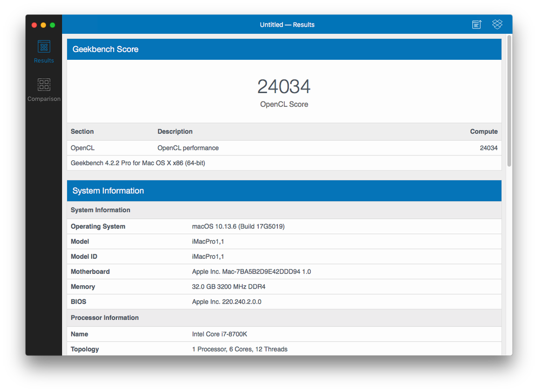Viewport: 538px width, 392px height.
Task: Click the 'Motherboard' label
Action: pyautogui.click(x=90, y=272)
